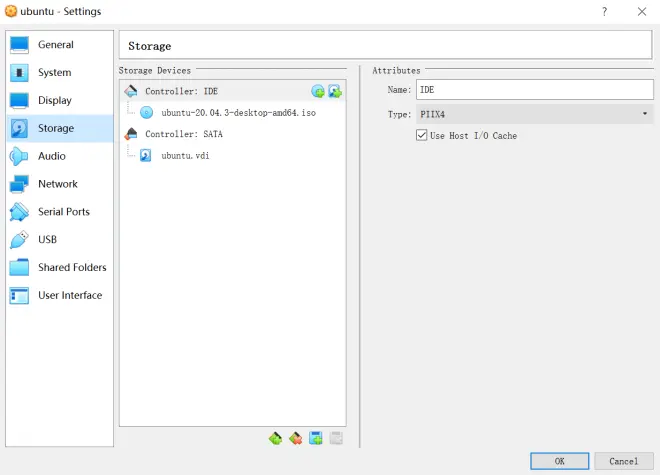The image size is (660, 475).
Task: Click the optical disc icon of ubuntu iso
Action: (146, 112)
